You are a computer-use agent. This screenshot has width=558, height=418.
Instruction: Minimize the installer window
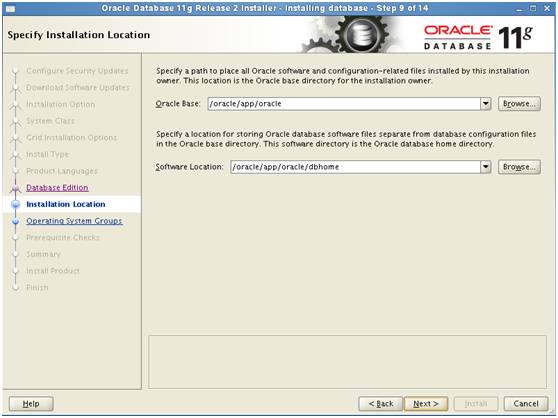coord(520,9)
